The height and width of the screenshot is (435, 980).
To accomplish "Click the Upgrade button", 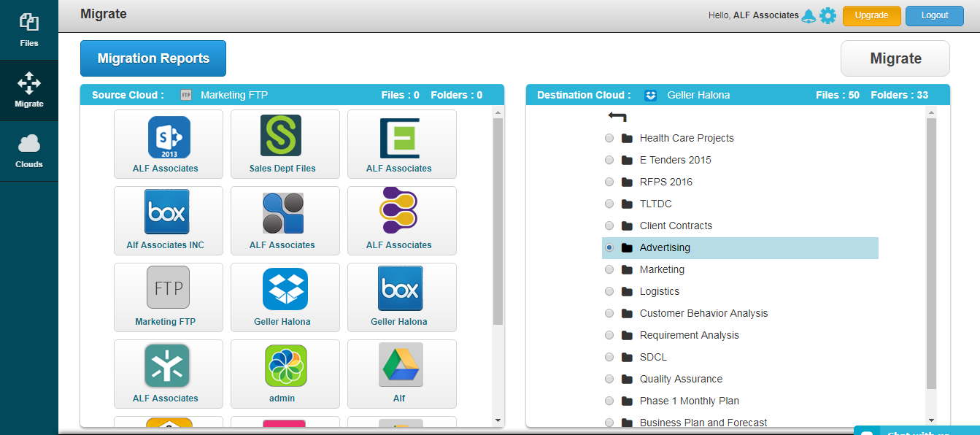I will click(871, 15).
